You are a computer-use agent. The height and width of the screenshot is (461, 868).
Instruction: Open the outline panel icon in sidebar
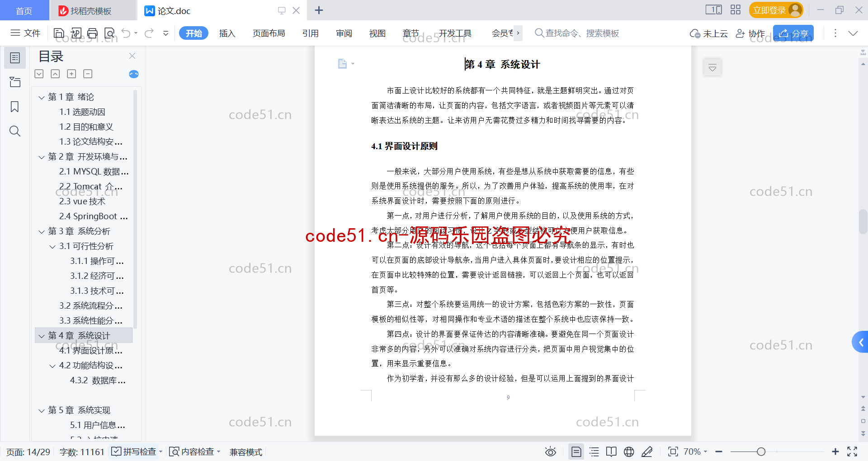point(15,58)
